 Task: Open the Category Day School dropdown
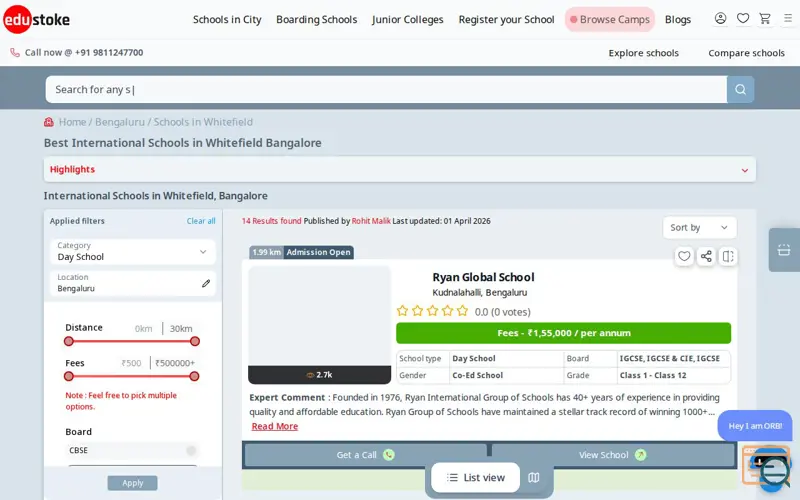pos(133,252)
